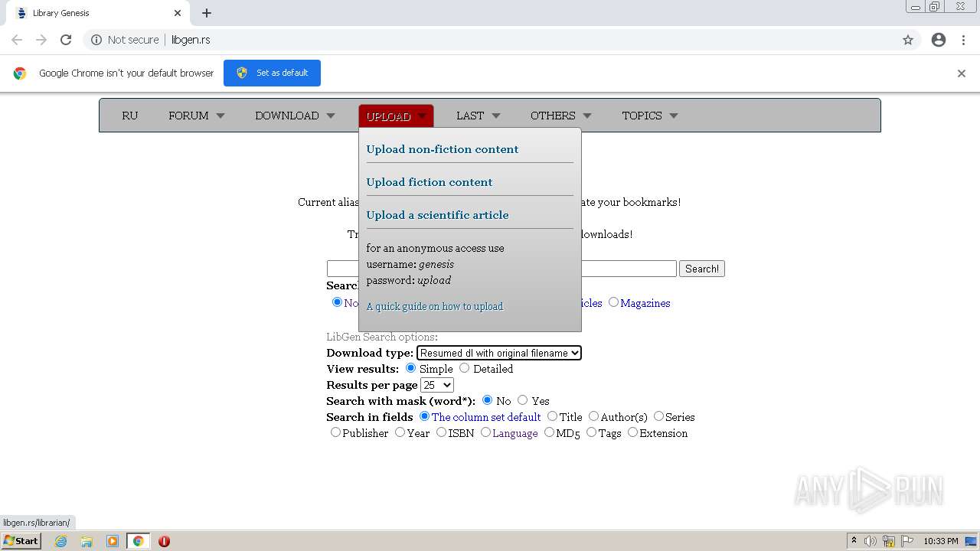This screenshot has width=980, height=551.
Task: Search in Extension field
Action: pos(632,432)
